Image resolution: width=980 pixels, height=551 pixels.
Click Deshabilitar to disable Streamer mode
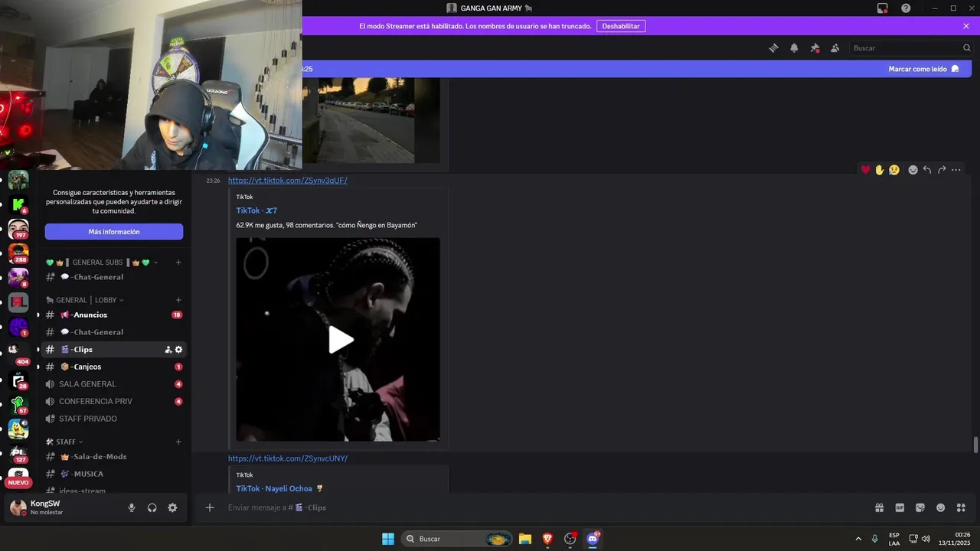pyautogui.click(x=621, y=26)
